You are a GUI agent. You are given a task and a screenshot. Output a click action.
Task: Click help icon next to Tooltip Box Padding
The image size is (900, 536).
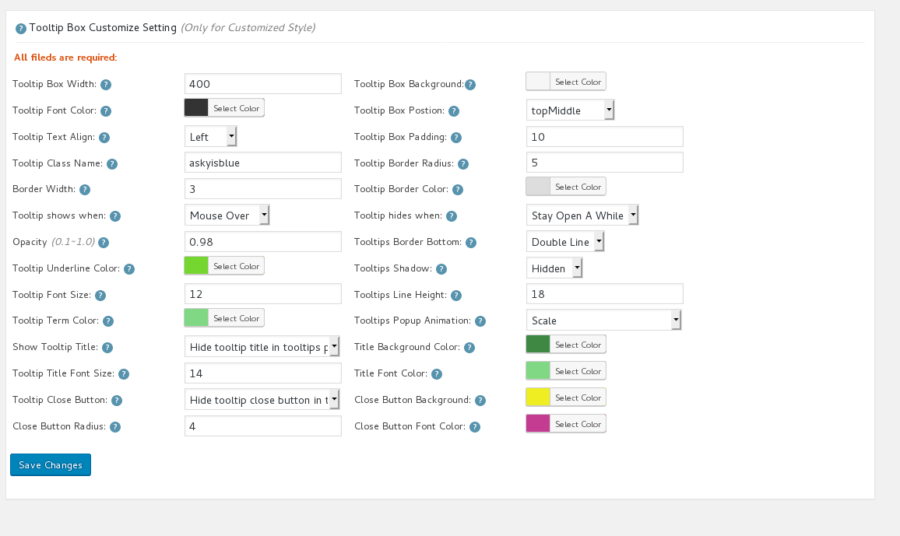tap(456, 137)
